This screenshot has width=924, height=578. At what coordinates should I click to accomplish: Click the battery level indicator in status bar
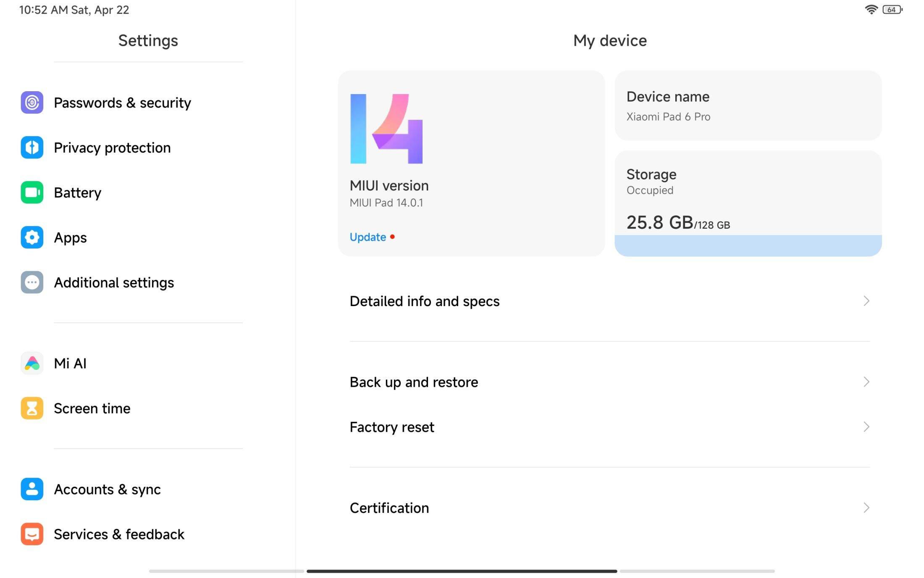[x=893, y=9]
